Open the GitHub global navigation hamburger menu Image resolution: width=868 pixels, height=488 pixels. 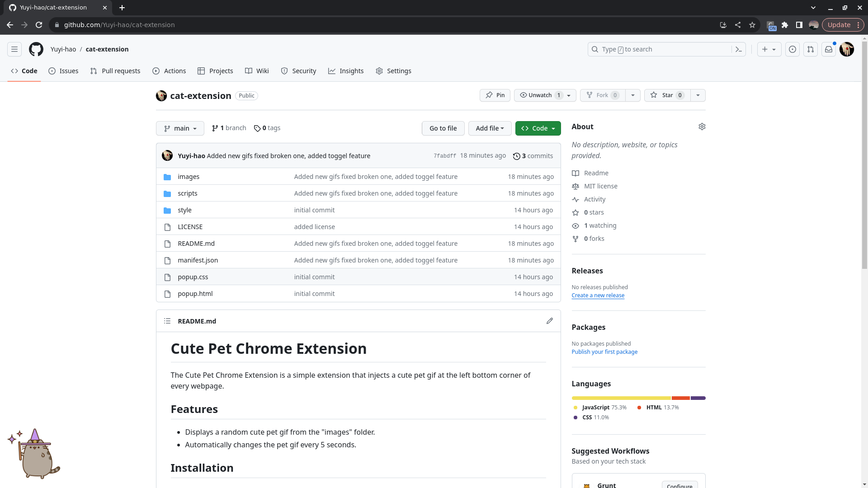coord(14,49)
